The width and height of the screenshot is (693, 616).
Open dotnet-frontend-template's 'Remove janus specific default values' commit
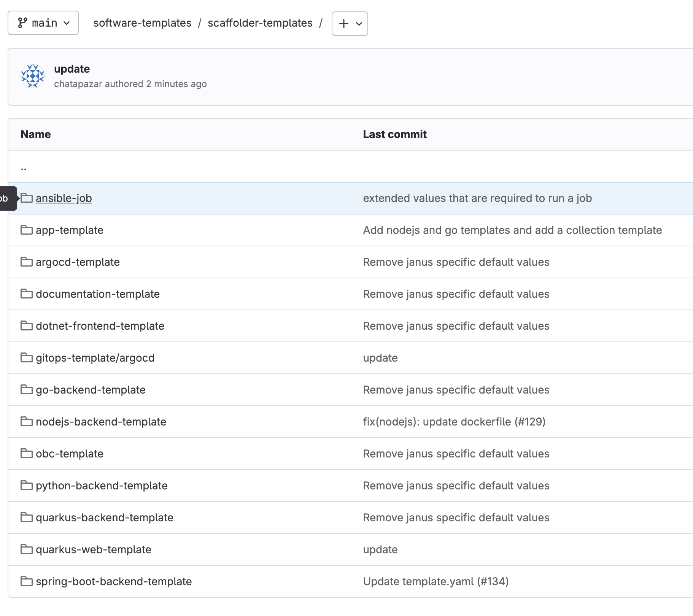click(456, 326)
